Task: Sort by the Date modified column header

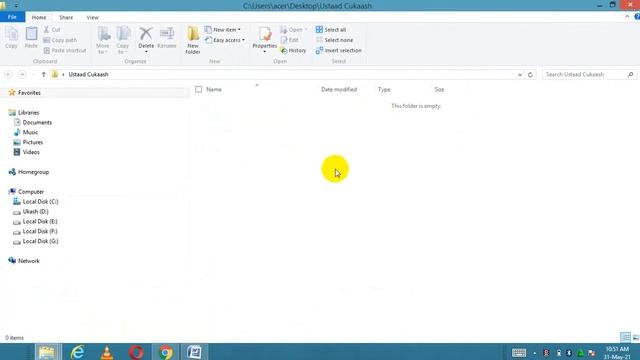Action: click(x=339, y=89)
